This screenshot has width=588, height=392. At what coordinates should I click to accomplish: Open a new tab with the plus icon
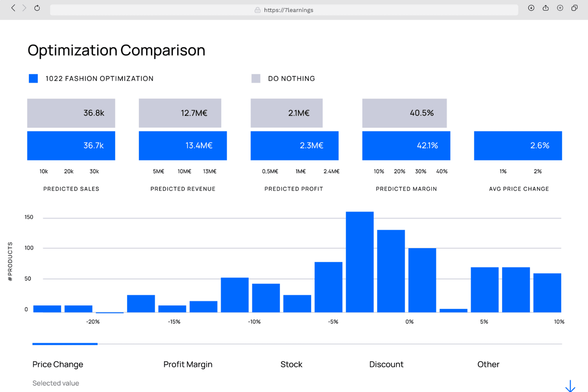point(560,8)
